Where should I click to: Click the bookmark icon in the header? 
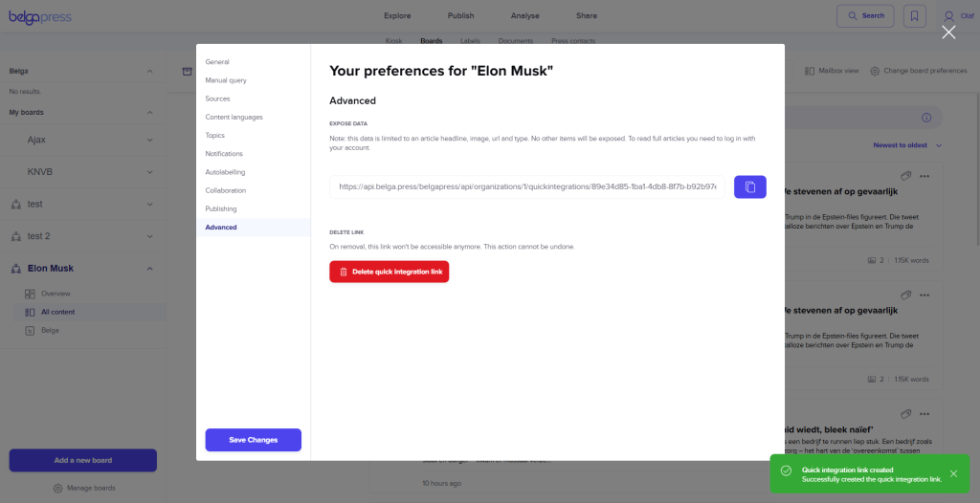[x=915, y=16]
